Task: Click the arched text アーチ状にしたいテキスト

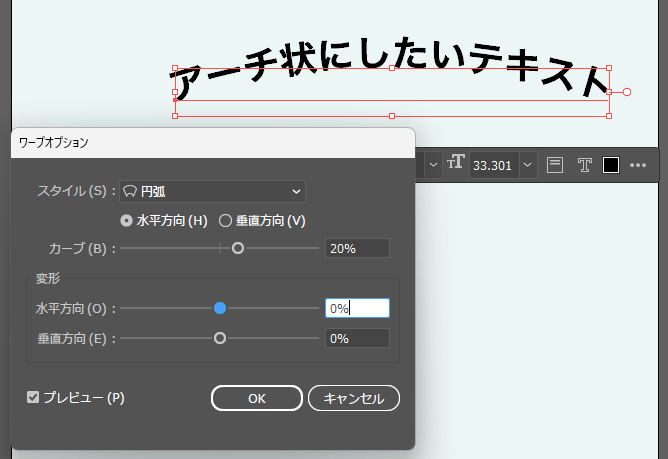Action: 390,66
